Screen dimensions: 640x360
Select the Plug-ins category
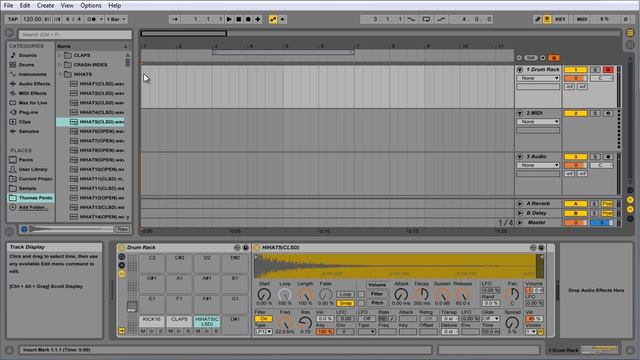tap(28, 112)
